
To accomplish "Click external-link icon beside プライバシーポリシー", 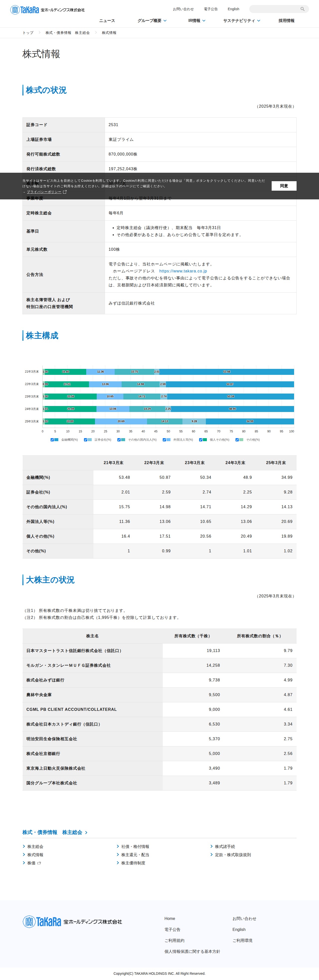I will (65, 192).
